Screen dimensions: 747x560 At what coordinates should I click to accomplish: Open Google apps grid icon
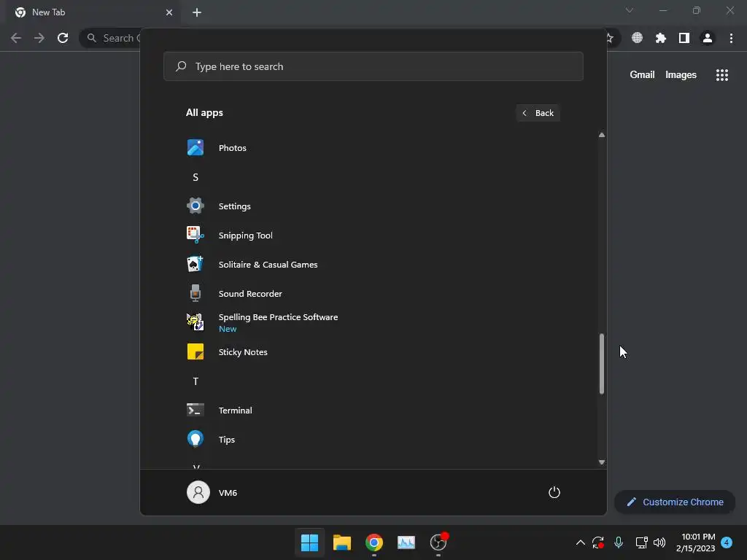coord(722,75)
